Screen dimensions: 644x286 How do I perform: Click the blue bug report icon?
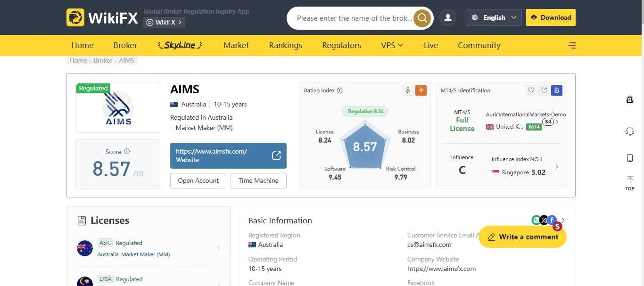coord(557,90)
